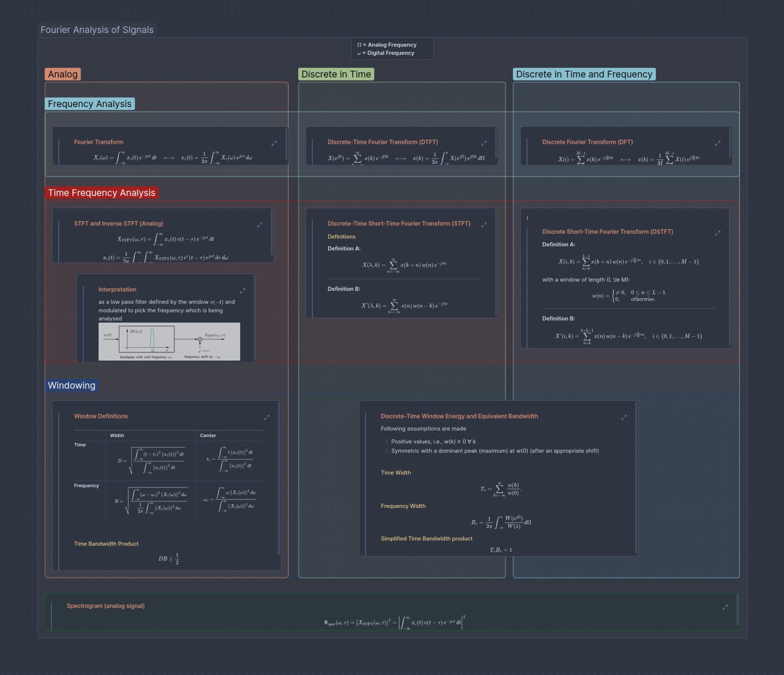784x675 pixels.
Task: Click the bandpass filter diagram image
Action: (x=169, y=341)
